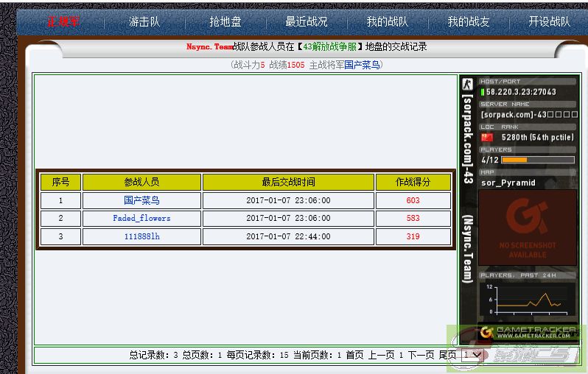Open the Faded_flowers player link
Viewport: 588px width, 374px height.
pyautogui.click(x=141, y=219)
